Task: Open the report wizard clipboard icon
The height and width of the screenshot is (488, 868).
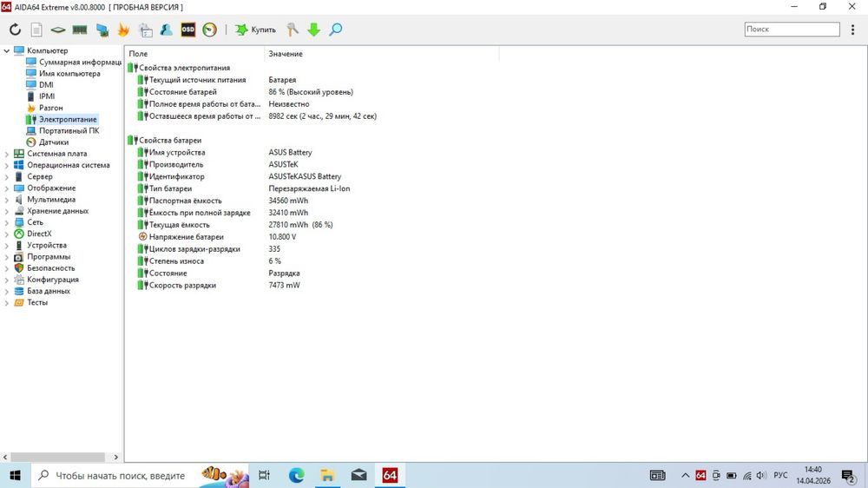Action: [146, 30]
